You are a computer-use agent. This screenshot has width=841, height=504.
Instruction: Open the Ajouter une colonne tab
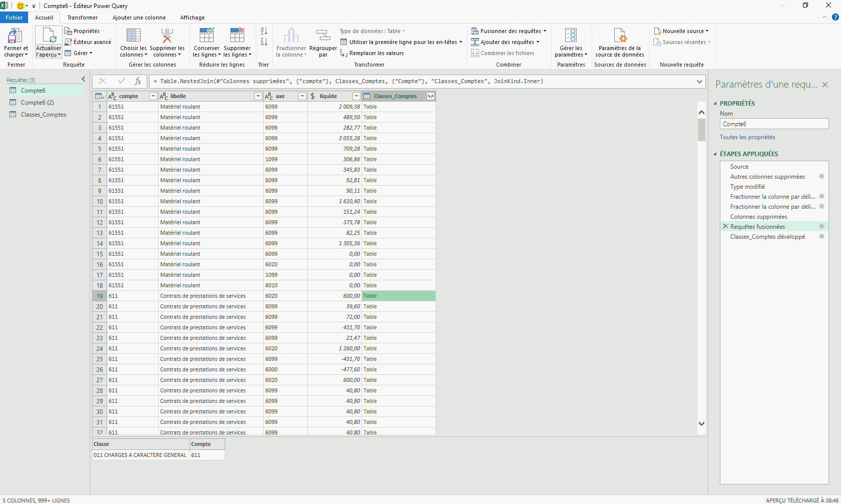pyautogui.click(x=139, y=18)
